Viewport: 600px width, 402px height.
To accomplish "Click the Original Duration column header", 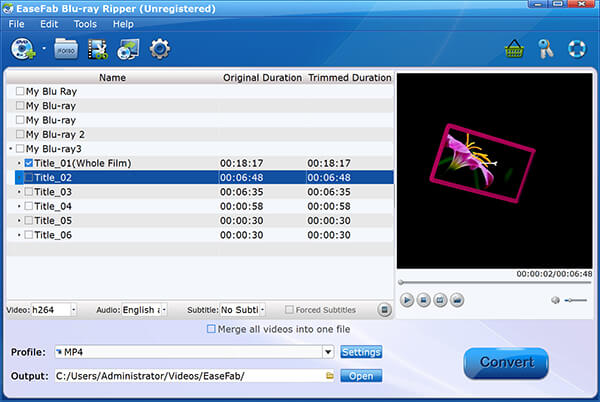I will pyautogui.click(x=262, y=78).
